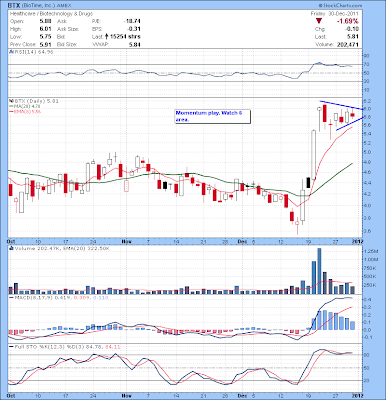Click the -0.1 MACD axis label
Image resolution: width=386 pixels, height=400 pixels.
point(368,337)
